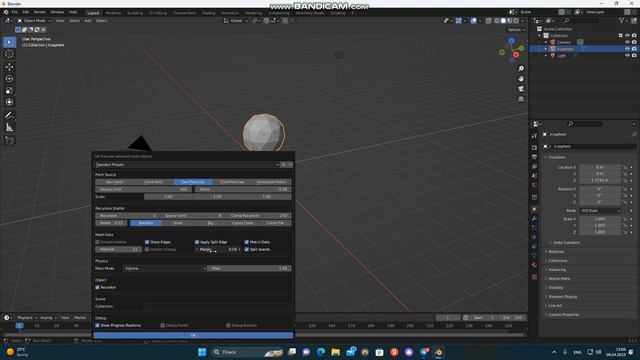Open the Output properties tab icon
The image size is (640, 360).
point(534,157)
